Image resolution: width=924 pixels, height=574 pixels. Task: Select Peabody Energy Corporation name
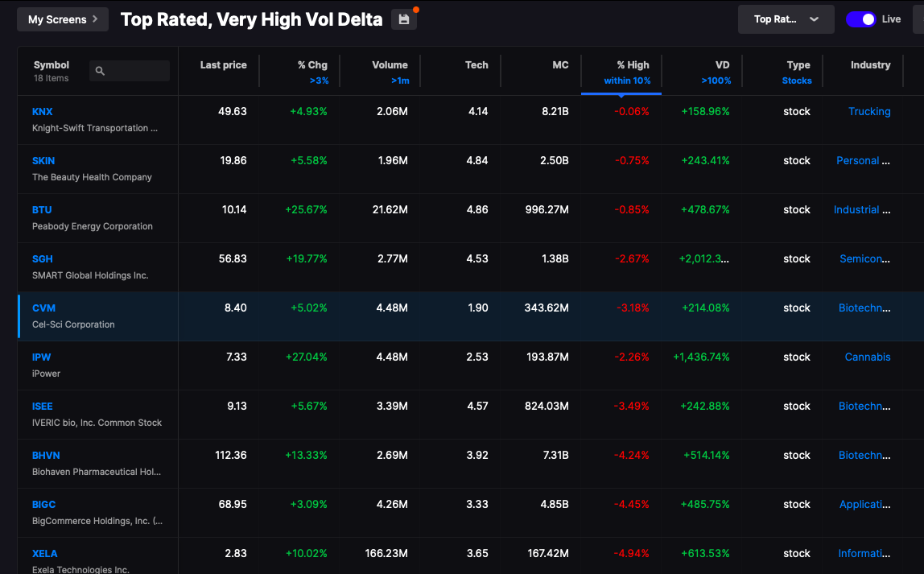(93, 226)
